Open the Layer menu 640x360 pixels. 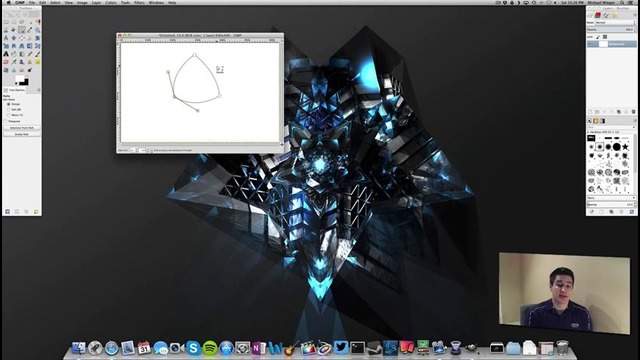tap(96, 2)
